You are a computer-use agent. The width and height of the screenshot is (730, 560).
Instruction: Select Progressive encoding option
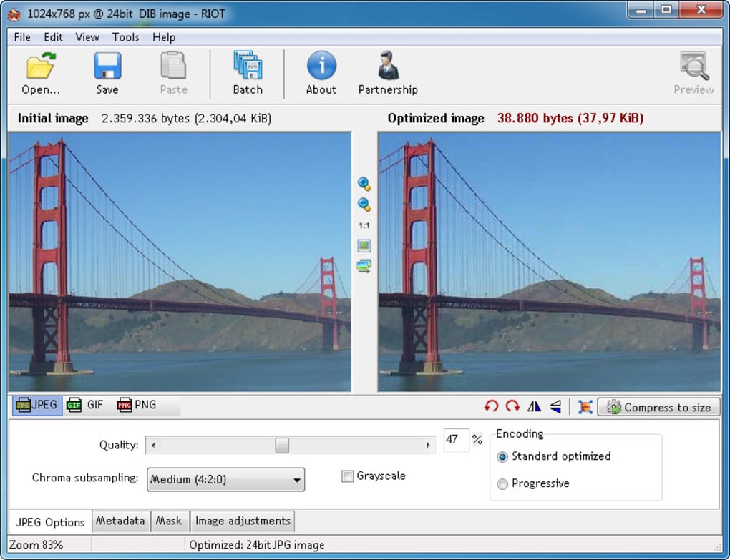(502, 484)
